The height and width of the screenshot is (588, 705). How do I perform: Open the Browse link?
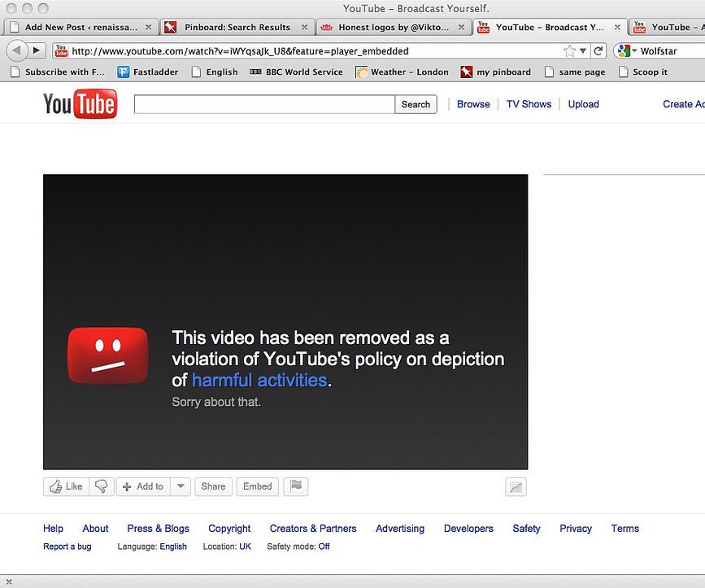pos(473,104)
